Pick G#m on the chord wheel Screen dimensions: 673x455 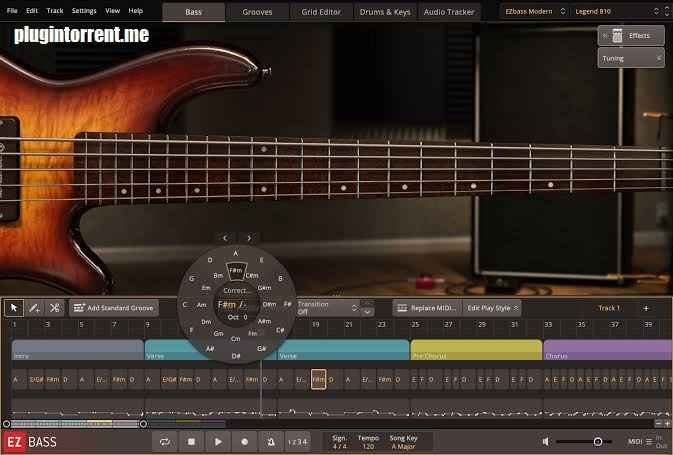[x=264, y=288]
